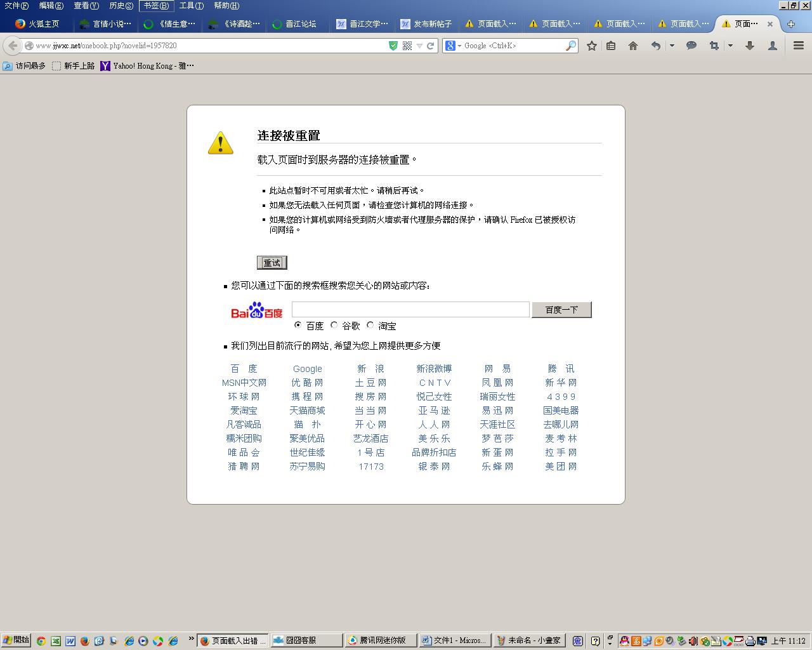Image resolution: width=812 pixels, height=650 pixels.
Task: Click the user account silhouette icon
Action: click(x=773, y=46)
